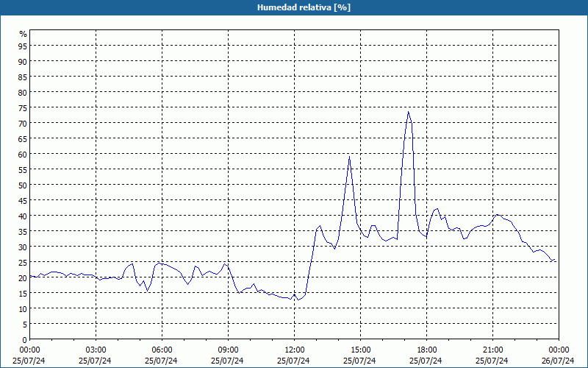Image resolution: width=588 pixels, height=368 pixels.
Task: Select the 95 value on the y-axis
Action: pos(23,46)
